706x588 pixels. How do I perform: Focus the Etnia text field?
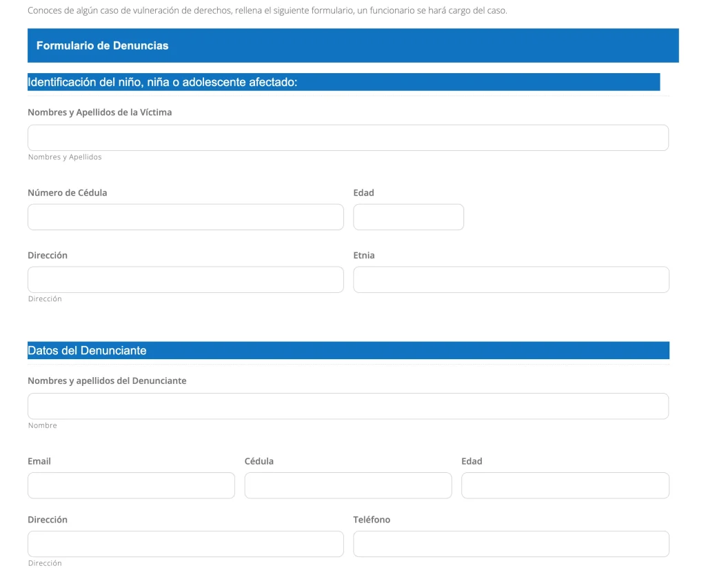(511, 280)
